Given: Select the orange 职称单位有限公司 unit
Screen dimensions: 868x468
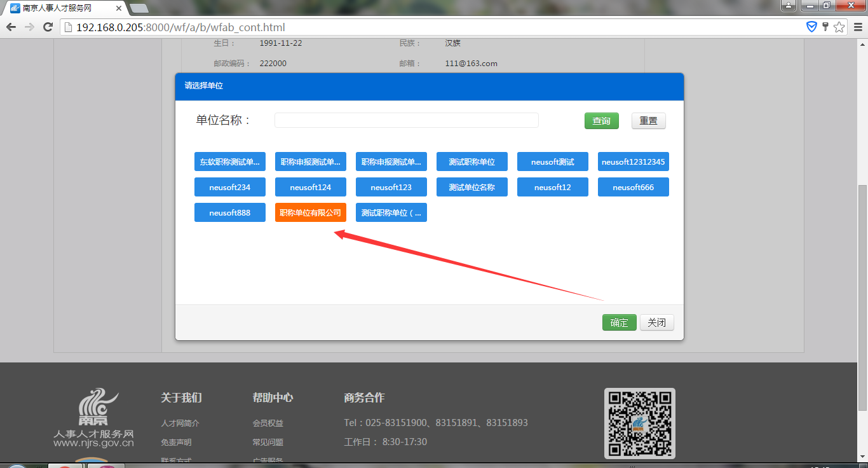Looking at the screenshot, I should pos(311,212).
